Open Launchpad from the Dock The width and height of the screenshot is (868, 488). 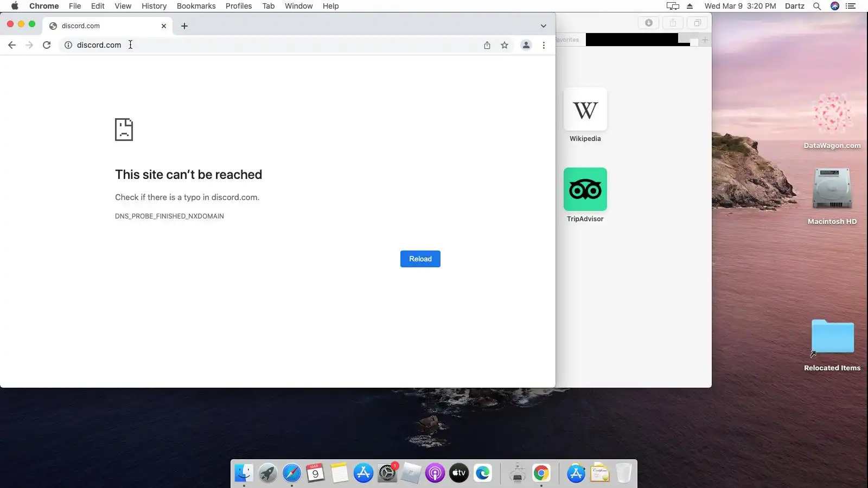point(267,473)
